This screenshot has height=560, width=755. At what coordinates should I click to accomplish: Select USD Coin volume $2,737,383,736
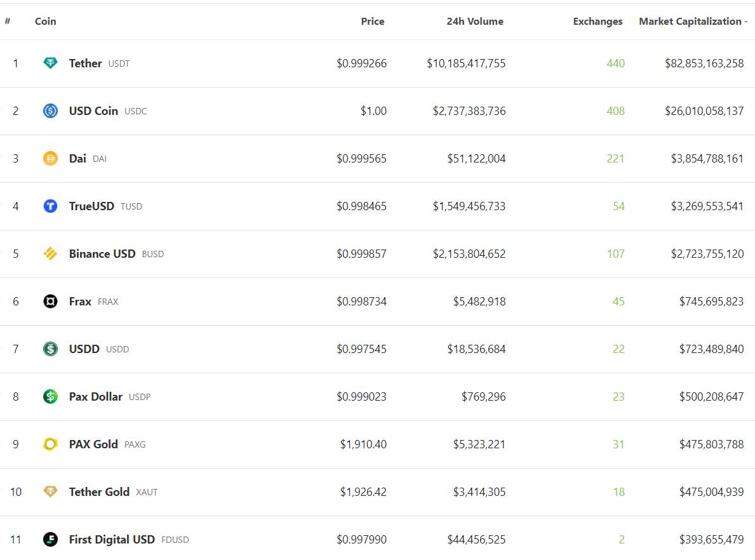click(469, 110)
